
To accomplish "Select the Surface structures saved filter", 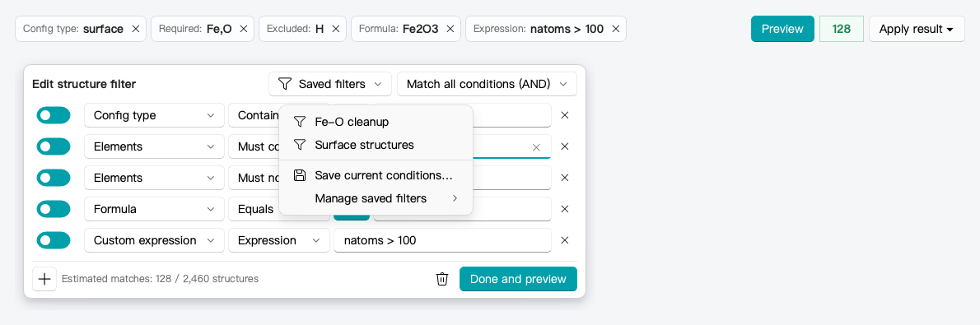I will click(376, 144).
